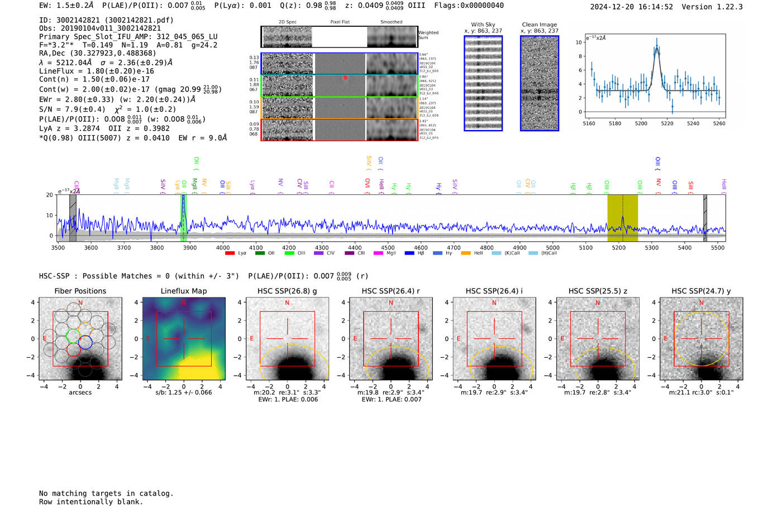Click the orange HeII legend swatch

[466, 253]
